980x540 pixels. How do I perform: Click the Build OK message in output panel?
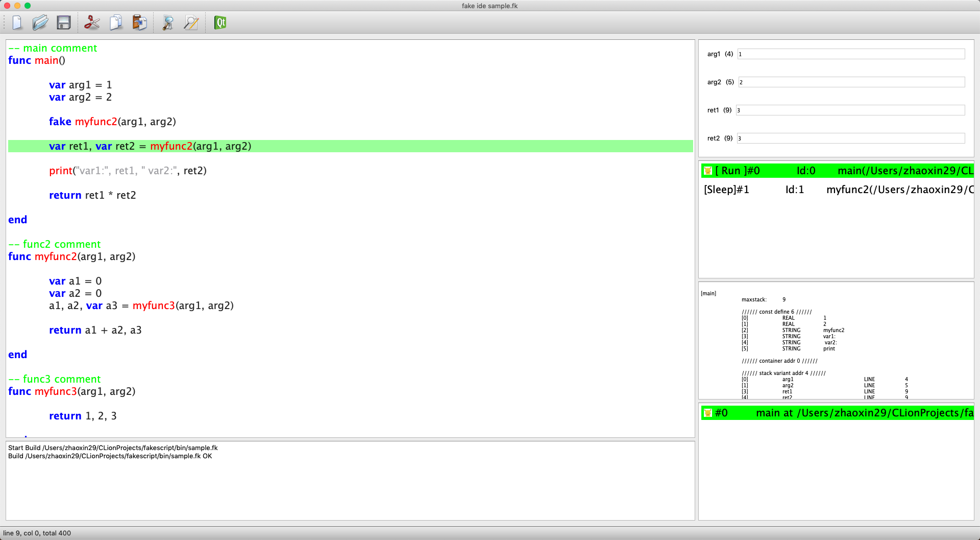click(110, 456)
